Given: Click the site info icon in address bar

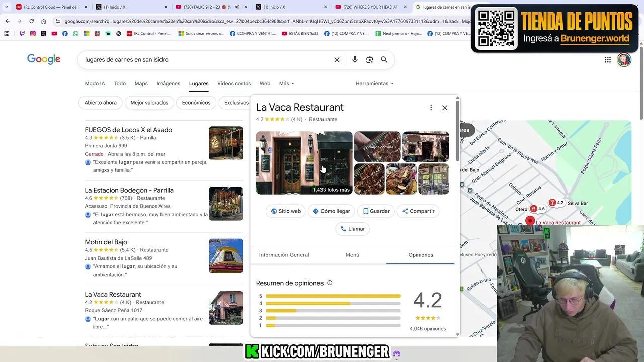Looking at the screenshot, I should (x=58, y=21).
